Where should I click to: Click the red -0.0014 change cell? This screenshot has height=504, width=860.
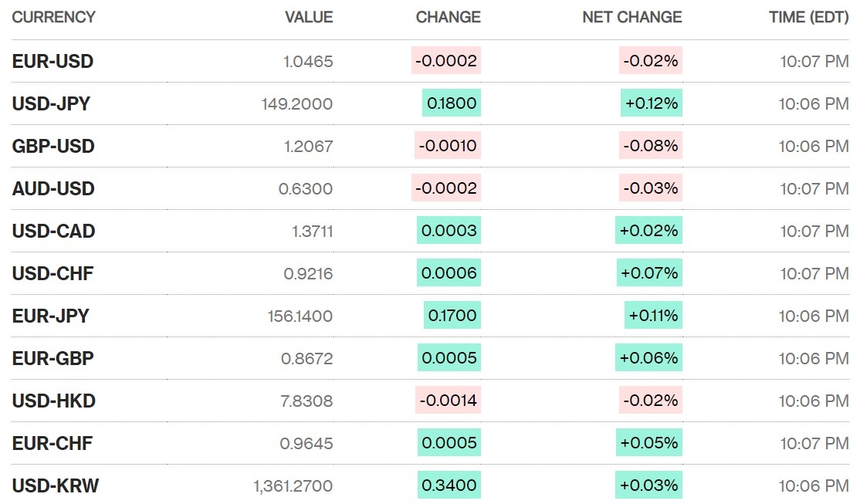448,401
